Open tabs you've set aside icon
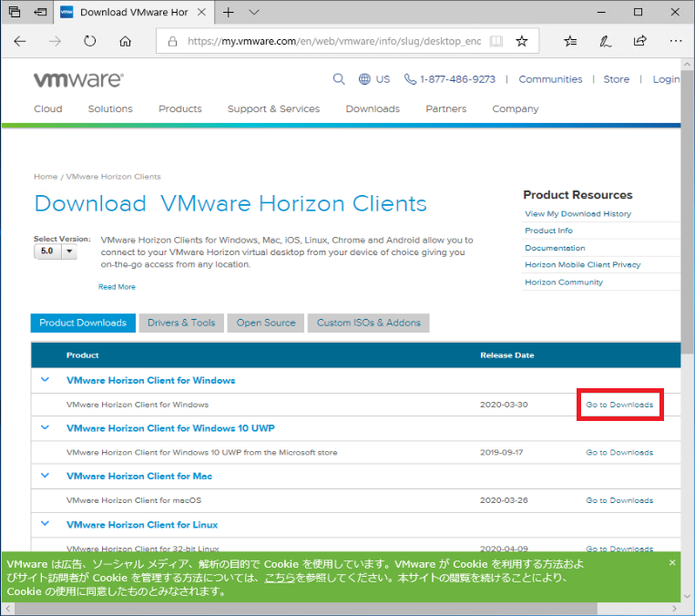Viewport: 695px width, 616px height. tap(15, 12)
